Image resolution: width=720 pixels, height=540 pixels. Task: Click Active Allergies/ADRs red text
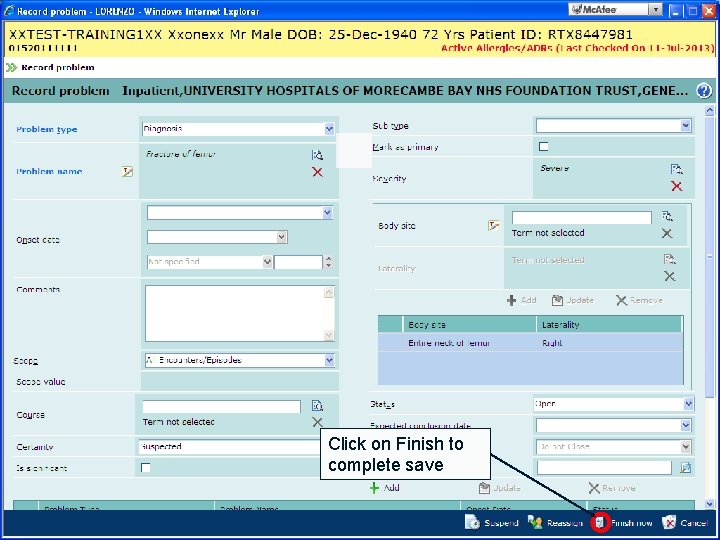click(x=578, y=48)
